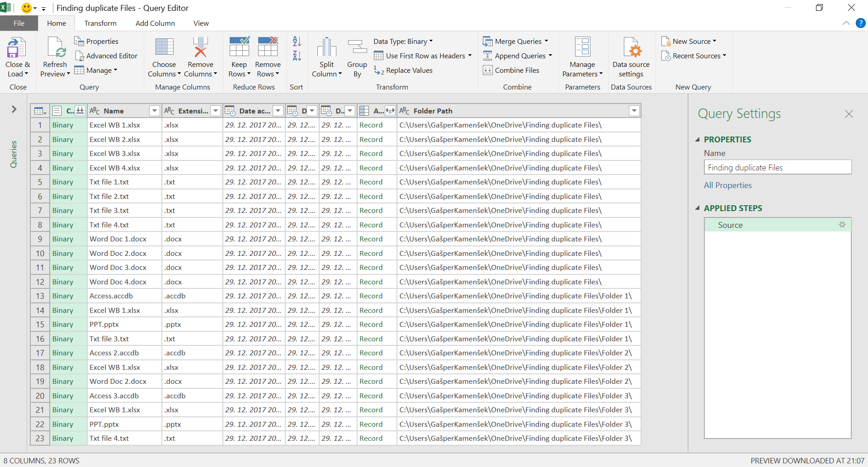The image size is (868, 467).
Task: Click the Sort ascending A-Z icon
Action: (297, 42)
